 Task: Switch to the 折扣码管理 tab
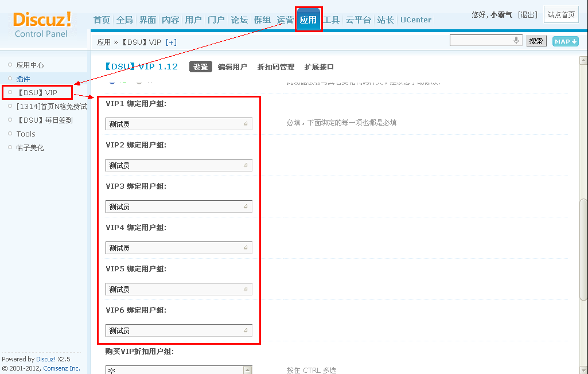(x=276, y=67)
